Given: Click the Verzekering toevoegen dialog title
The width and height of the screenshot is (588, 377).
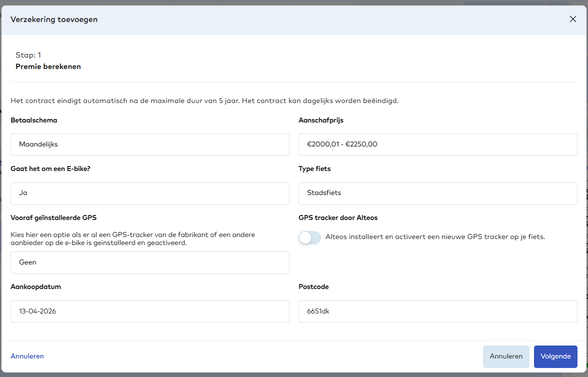Looking at the screenshot, I should [54, 19].
